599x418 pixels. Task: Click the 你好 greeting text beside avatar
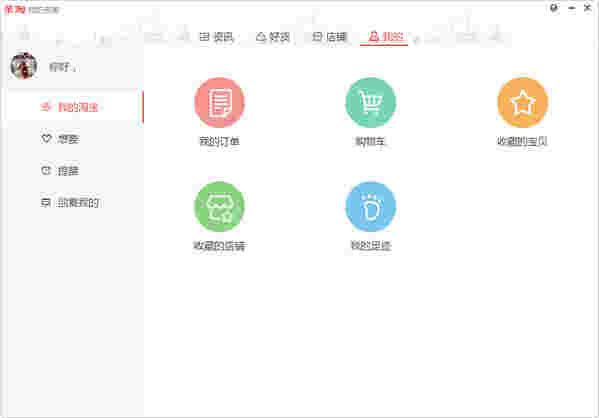[x=62, y=67]
